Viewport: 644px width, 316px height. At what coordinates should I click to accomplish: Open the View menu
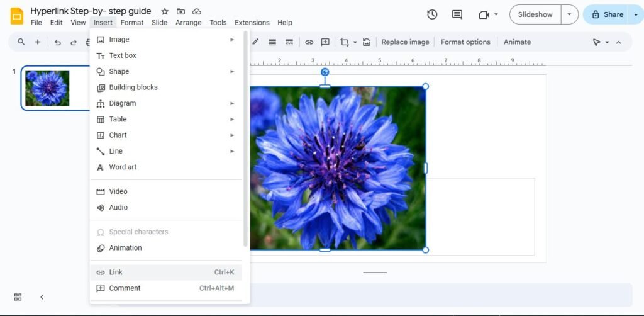coord(78,23)
